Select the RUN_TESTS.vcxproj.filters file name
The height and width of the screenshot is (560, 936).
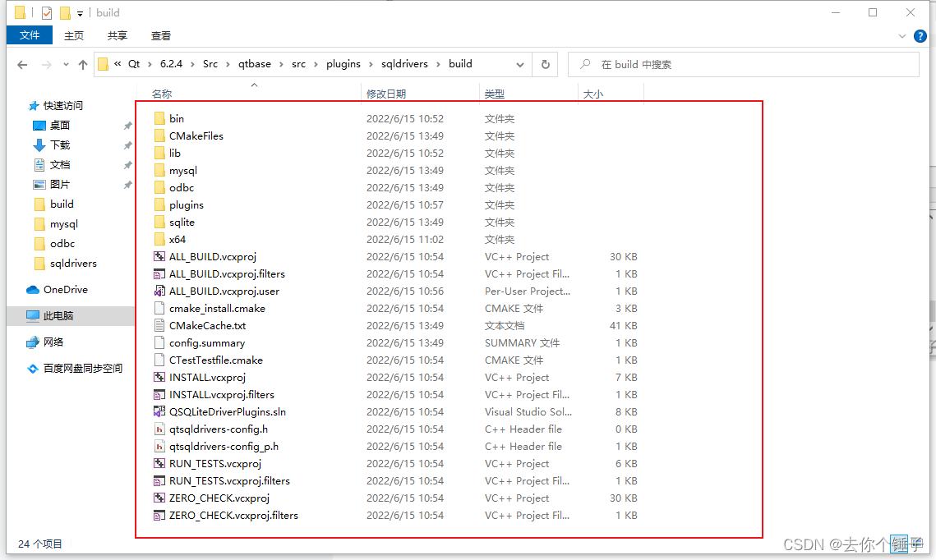click(x=229, y=481)
